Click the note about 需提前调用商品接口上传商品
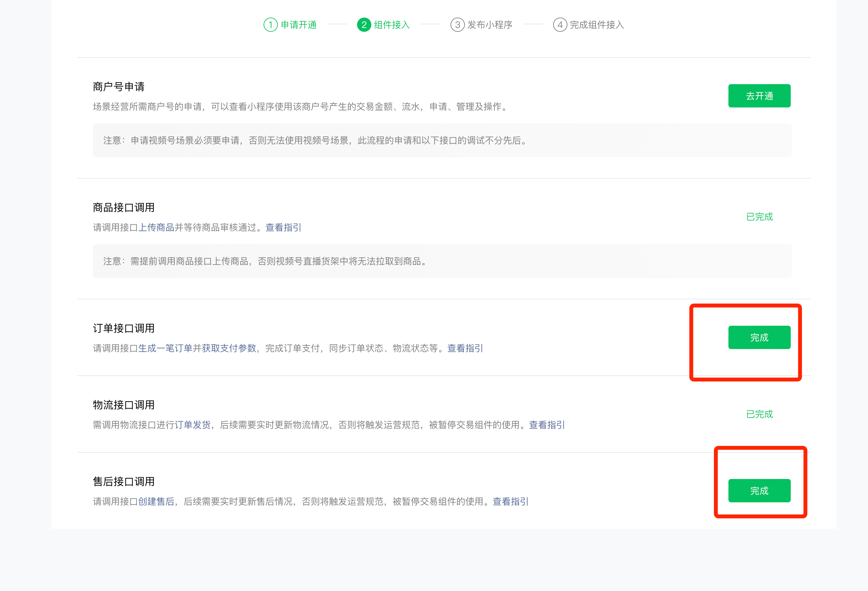Viewport: 868px width, 591px height. (x=442, y=261)
